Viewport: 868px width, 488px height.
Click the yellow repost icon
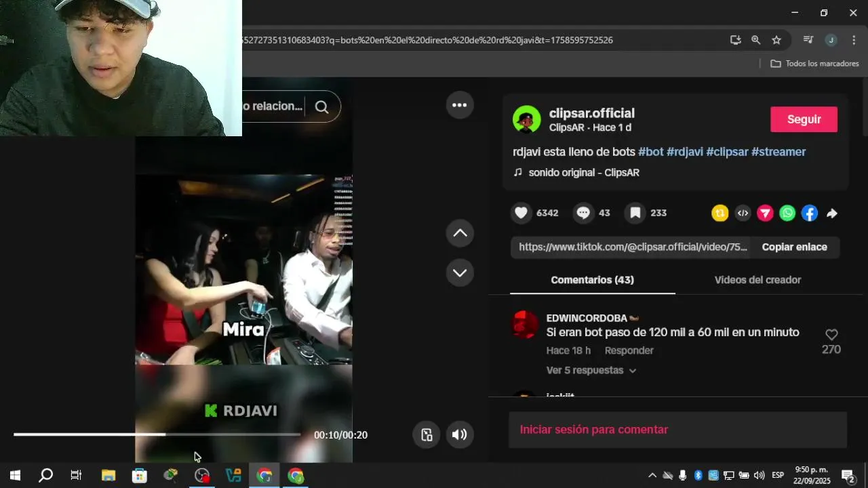[x=719, y=213]
